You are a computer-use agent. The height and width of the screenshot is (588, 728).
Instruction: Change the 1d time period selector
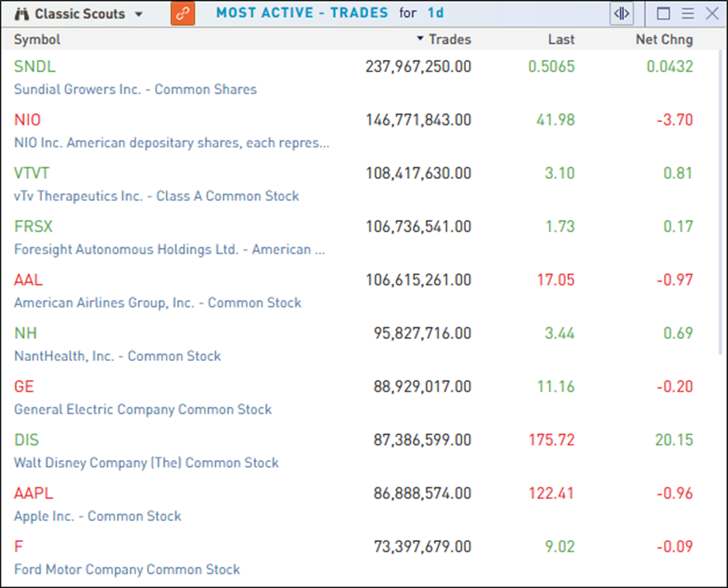pos(435,13)
